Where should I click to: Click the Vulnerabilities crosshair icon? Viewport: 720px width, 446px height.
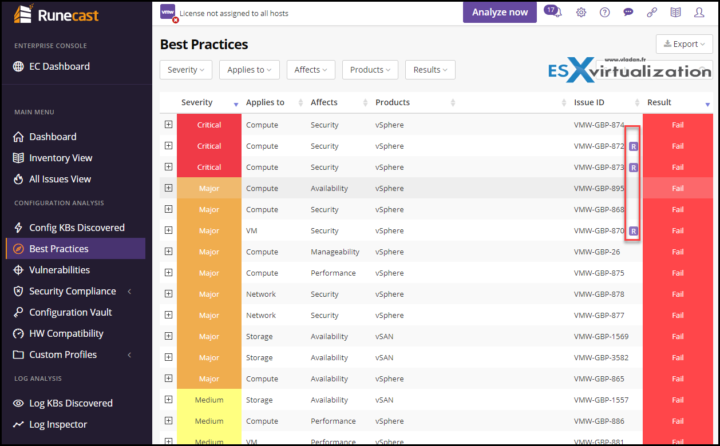point(18,270)
